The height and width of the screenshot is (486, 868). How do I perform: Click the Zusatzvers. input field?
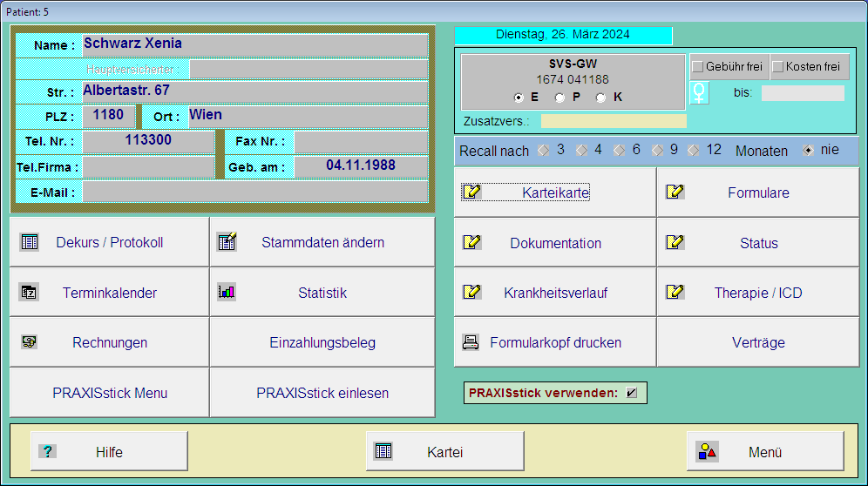point(614,121)
